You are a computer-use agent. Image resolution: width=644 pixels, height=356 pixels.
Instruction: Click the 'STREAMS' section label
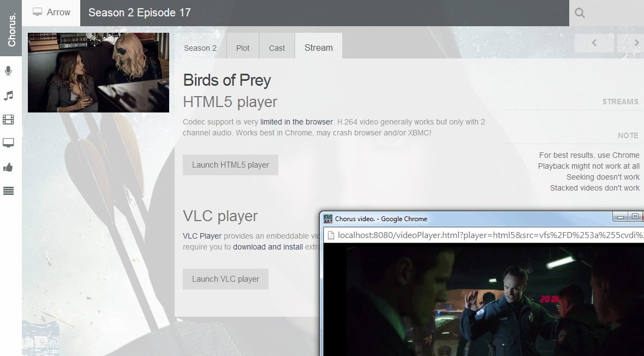point(620,102)
